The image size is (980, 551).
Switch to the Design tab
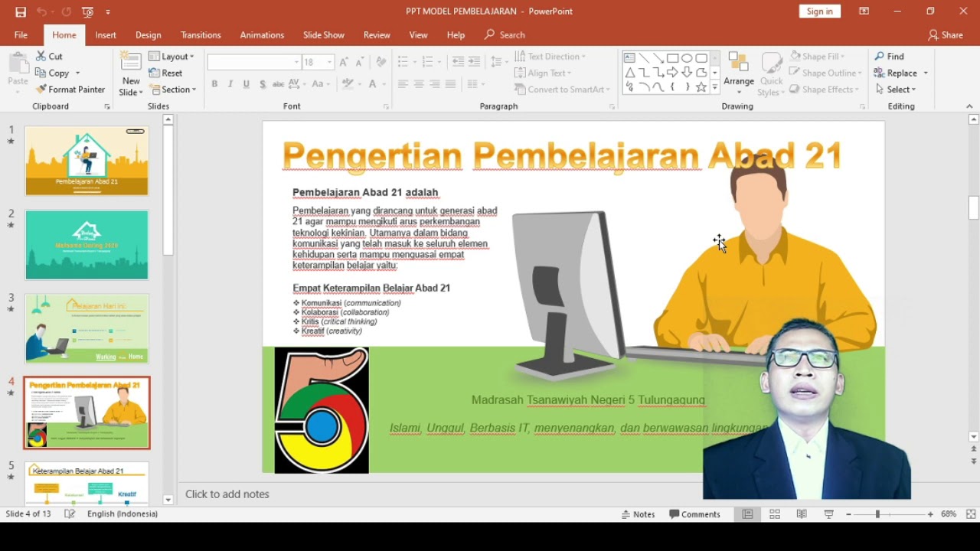[149, 35]
